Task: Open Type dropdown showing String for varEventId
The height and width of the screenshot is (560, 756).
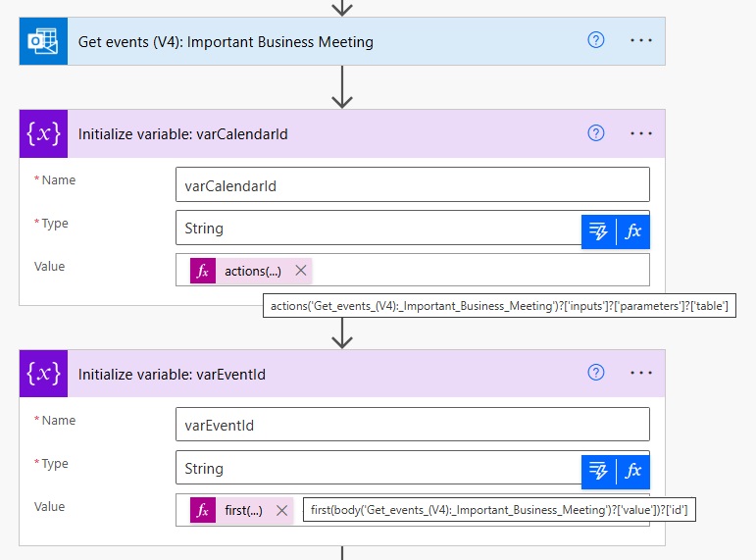Action: pos(378,468)
